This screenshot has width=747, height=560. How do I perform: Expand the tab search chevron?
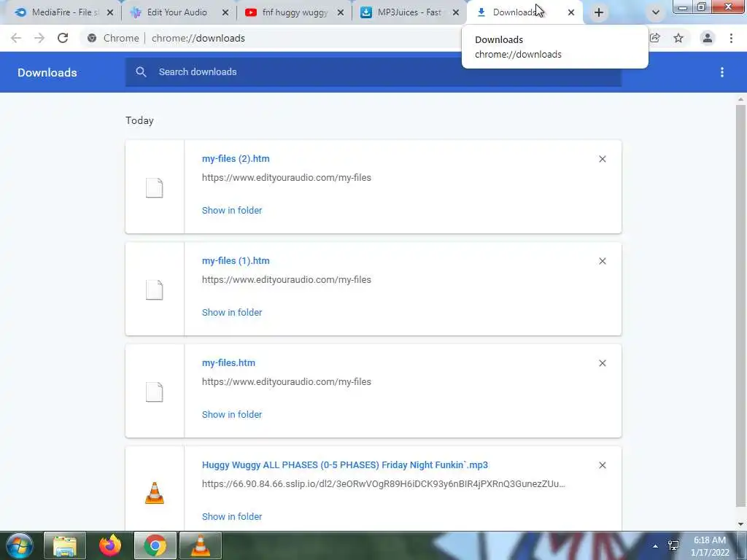click(656, 12)
